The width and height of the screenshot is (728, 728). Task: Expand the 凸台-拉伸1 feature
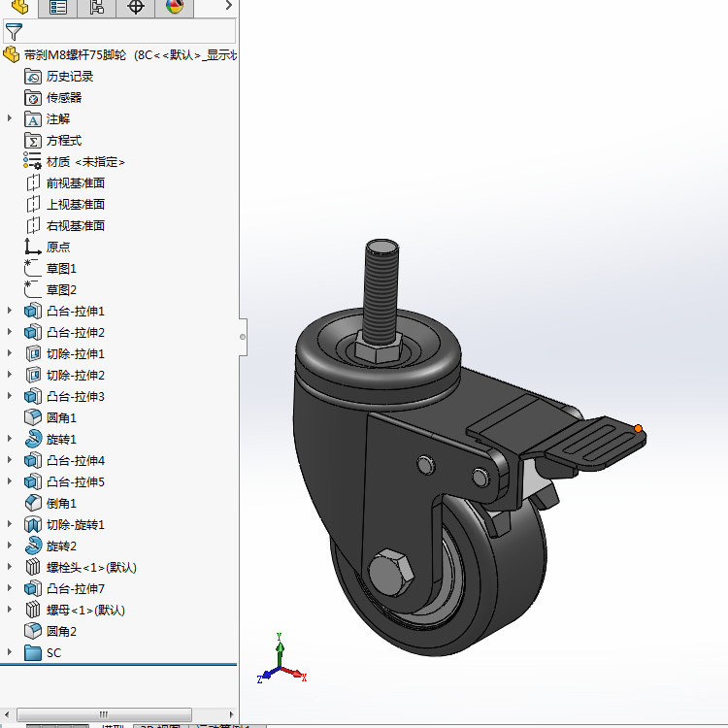pos(10,311)
